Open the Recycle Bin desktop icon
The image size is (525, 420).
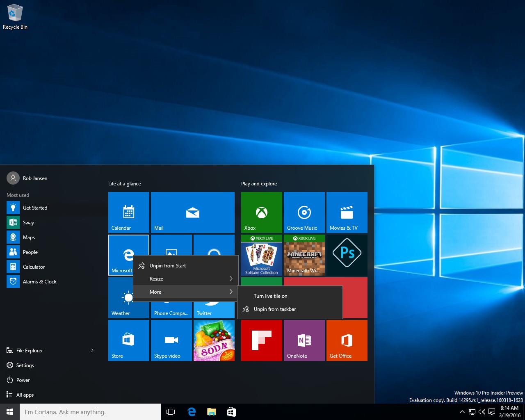pos(15,17)
